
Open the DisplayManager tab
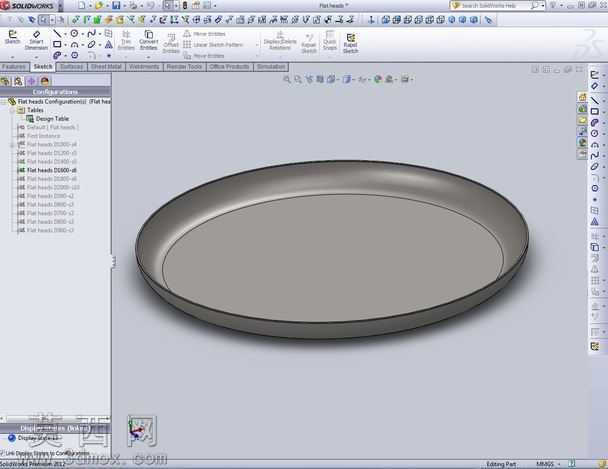click(45, 81)
